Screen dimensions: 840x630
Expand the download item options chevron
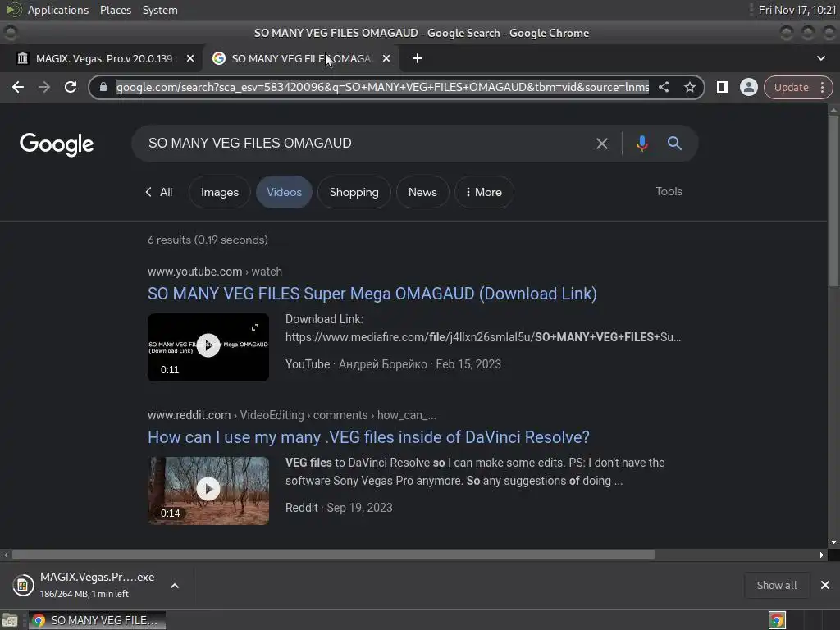point(175,586)
